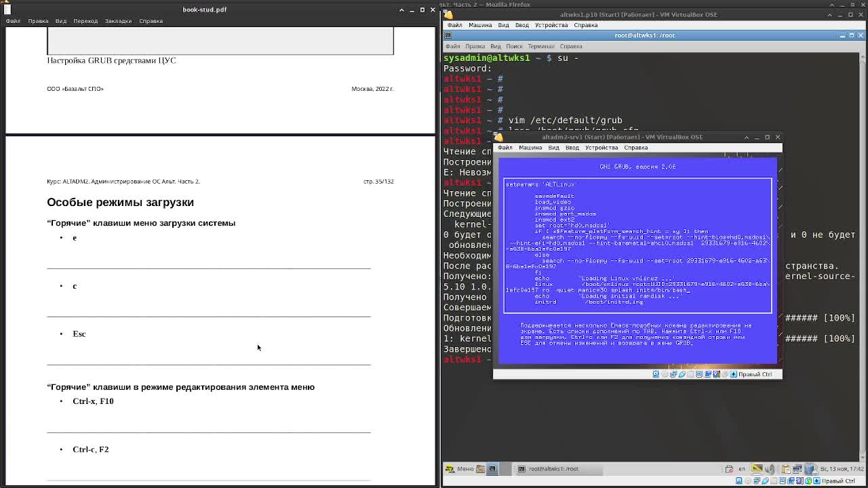868x488 pixels.
Task: Click PDF viewer application icon in title bar
Action: 7,9
